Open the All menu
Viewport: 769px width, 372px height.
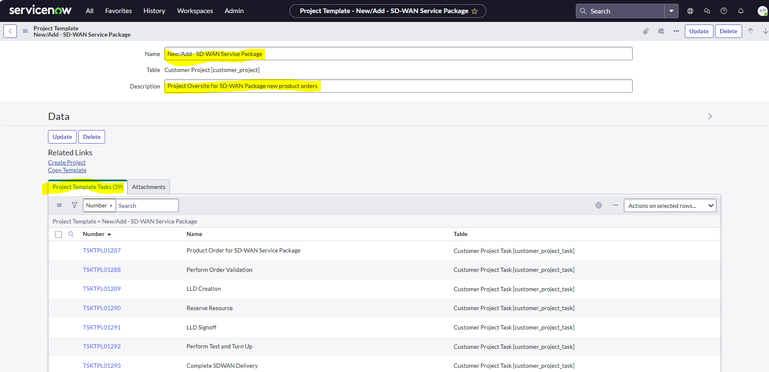(x=90, y=11)
